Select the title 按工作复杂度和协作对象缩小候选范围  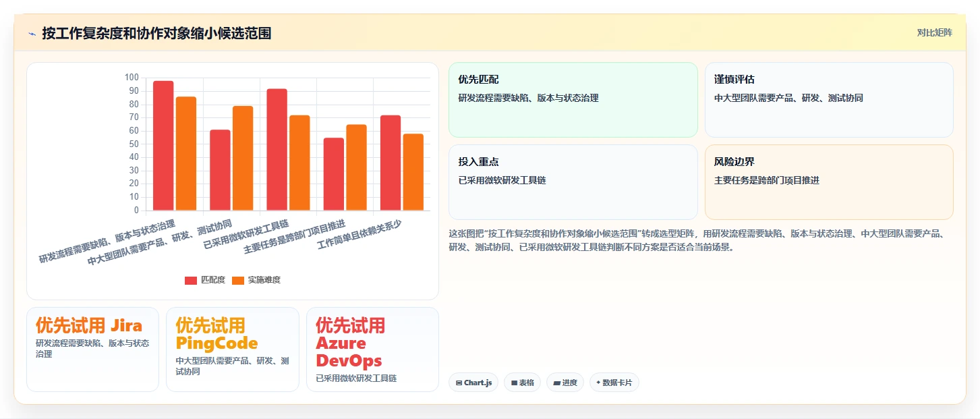pyautogui.click(x=156, y=33)
